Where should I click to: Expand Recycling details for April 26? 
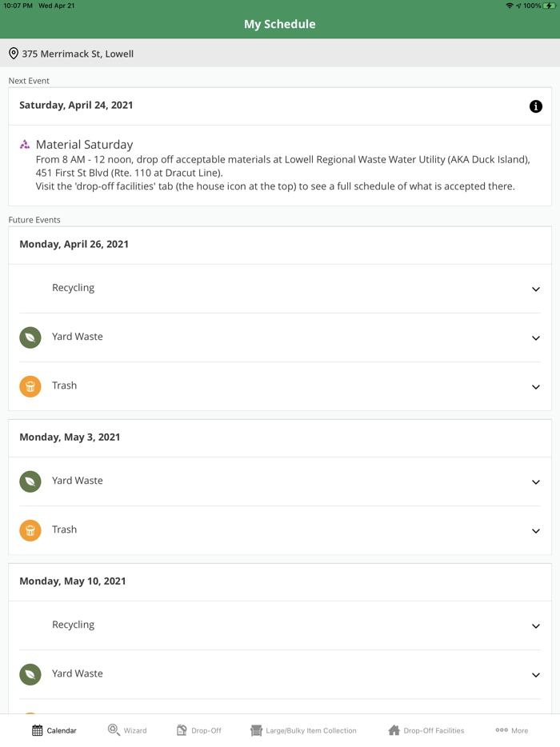[x=536, y=289]
